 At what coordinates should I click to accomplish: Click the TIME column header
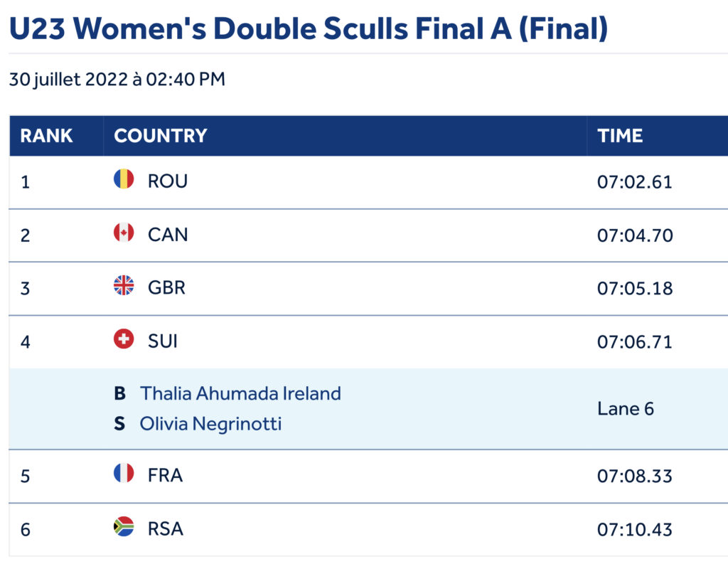point(620,136)
